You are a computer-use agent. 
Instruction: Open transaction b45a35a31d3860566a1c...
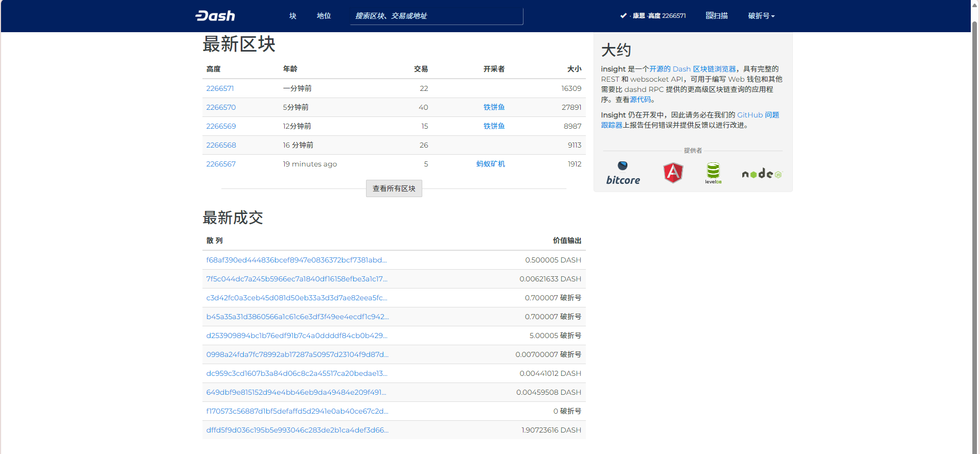[298, 317]
